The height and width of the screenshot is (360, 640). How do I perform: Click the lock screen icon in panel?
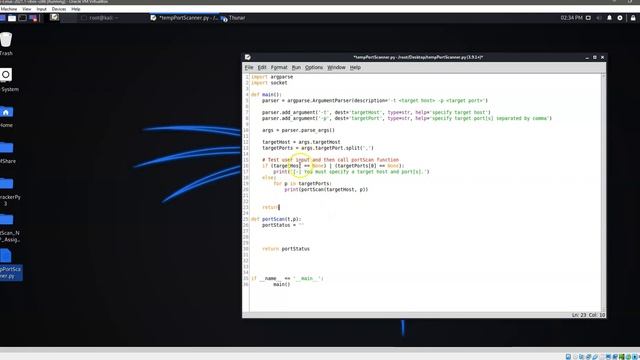click(x=633, y=18)
